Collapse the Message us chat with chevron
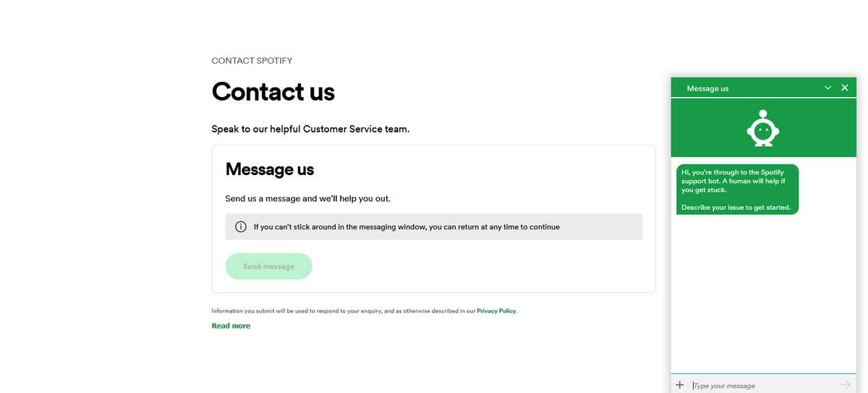Image resolution: width=868 pixels, height=393 pixels. tap(828, 88)
